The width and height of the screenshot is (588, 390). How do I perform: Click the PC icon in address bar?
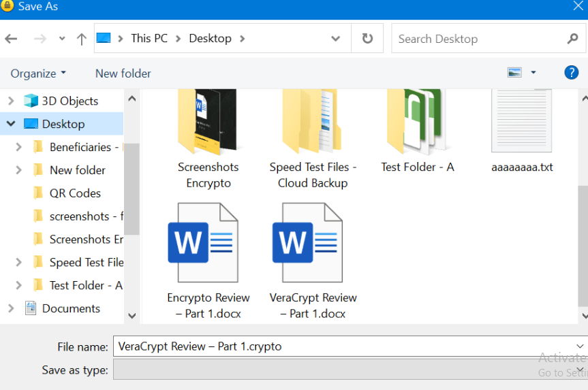coord(104,38)
